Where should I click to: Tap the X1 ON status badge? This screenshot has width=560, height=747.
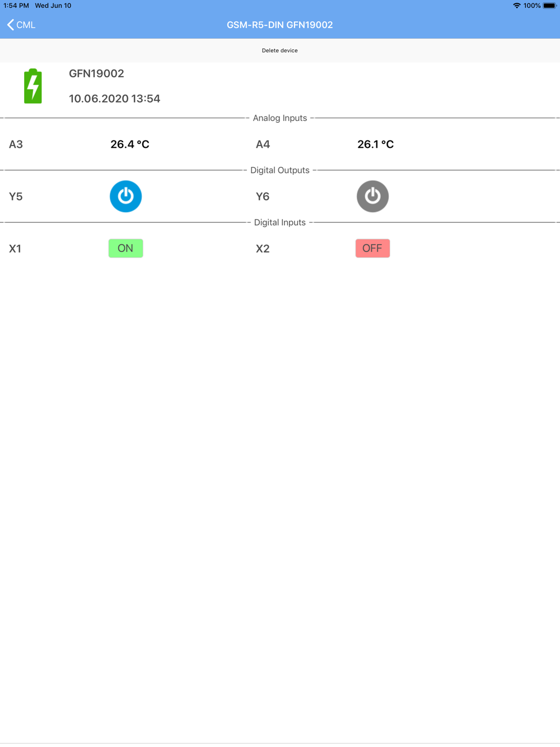pos(125,248)
